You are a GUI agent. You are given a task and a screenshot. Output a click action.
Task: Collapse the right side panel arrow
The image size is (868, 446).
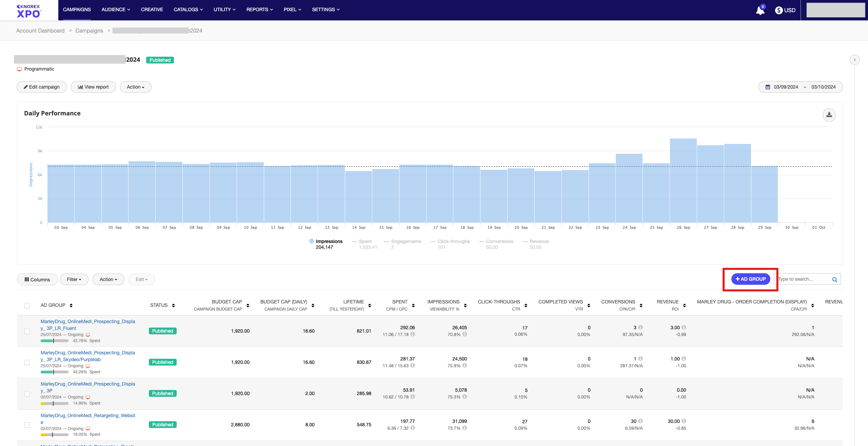pos(854,60)
